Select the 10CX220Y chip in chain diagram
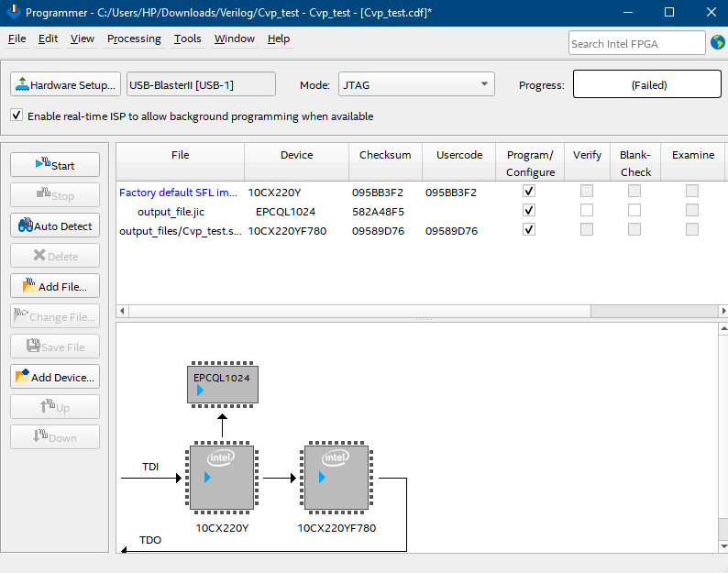Screen dimensions: 728x573 221,478
